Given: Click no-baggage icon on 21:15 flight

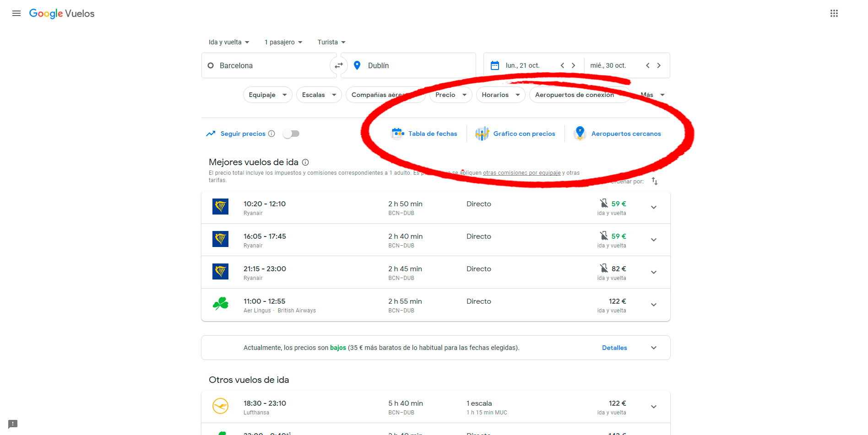Looking at the screenshot, I should tap(604, 268).
